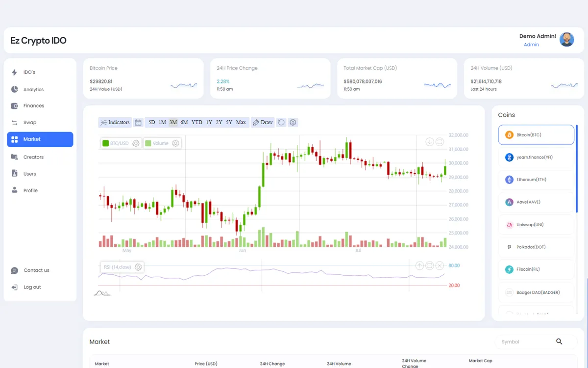588x368 pixels.
Task: Click the Ethereum coin icon
Action: (x=509, y=180)
